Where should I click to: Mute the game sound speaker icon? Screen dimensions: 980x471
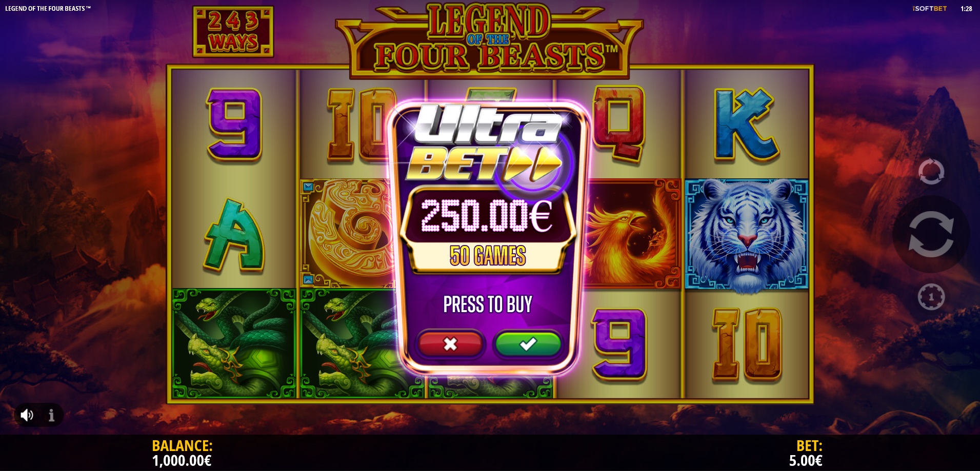click(x=27, y=415)
